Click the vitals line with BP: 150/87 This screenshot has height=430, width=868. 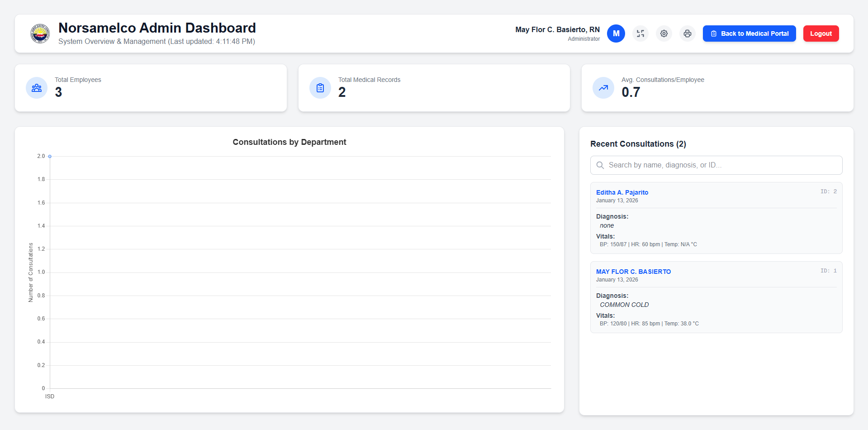click(x=648, y=244)
